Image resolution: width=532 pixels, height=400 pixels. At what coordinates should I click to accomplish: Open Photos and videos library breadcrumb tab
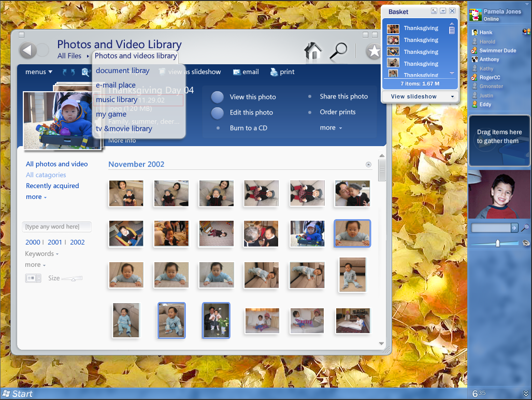(x=135, y=55)
